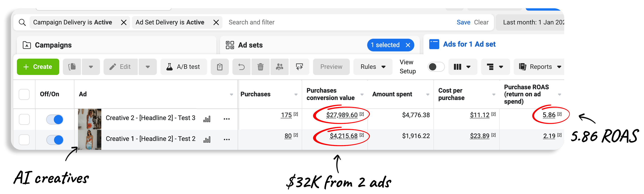Switch to the Ad sets tab
644x194 pixels.
click(250, 45)
